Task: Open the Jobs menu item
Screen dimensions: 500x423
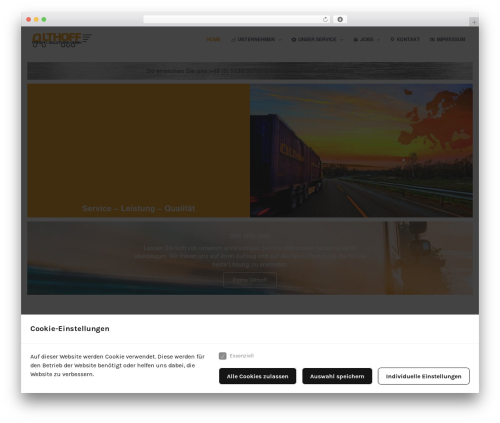Action: point(367,39)
